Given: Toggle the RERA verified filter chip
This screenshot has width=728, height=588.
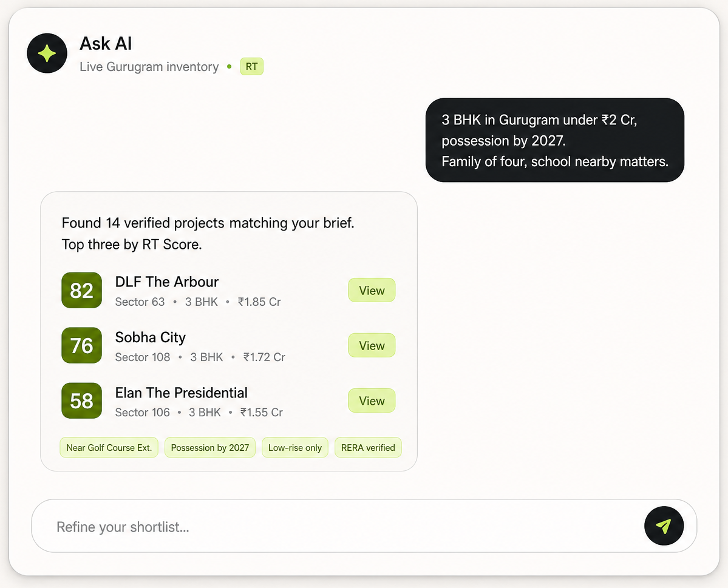Looking at the screenshot, I should tap(368, 447).
